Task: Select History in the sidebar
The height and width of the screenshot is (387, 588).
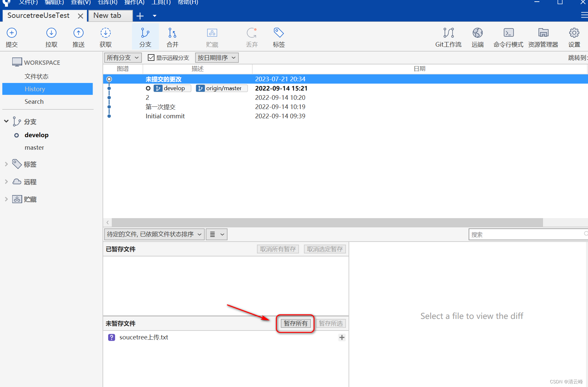Action: (x=48, y=89)
